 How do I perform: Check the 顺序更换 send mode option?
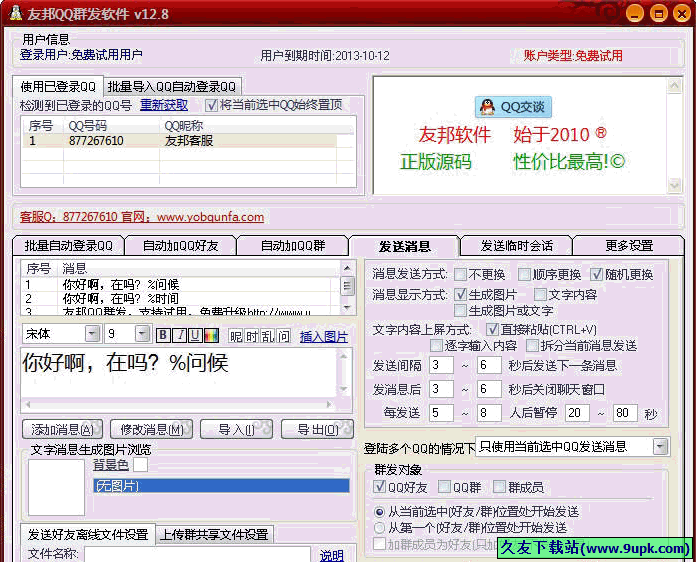pyautogui.click(x=524, y=274)
